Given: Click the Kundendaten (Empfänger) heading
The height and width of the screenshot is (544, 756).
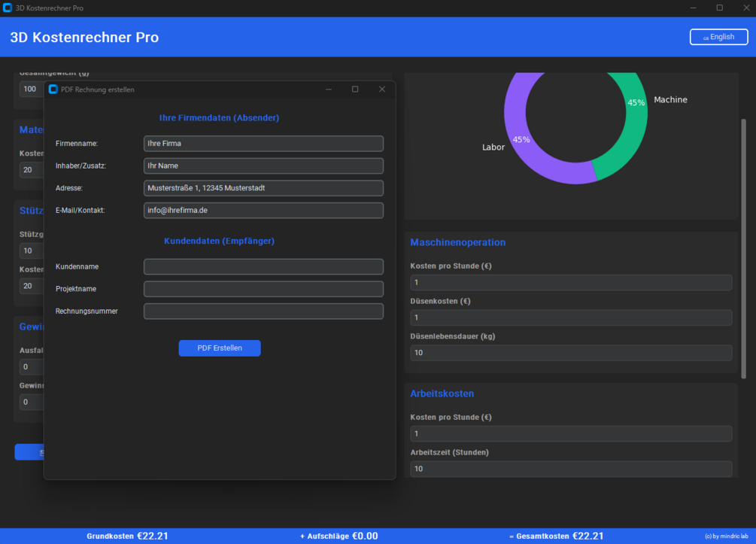Looking at the screenshot, I should click(x=219, y=241).
